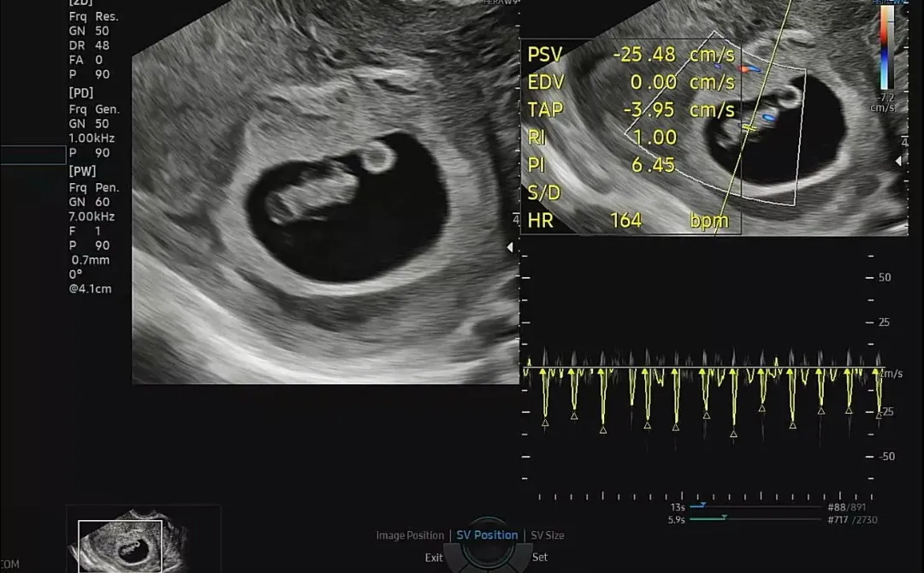Click the color Doppler velocity scale bar
The image size is (924, 573).
[x=887, y=47]
